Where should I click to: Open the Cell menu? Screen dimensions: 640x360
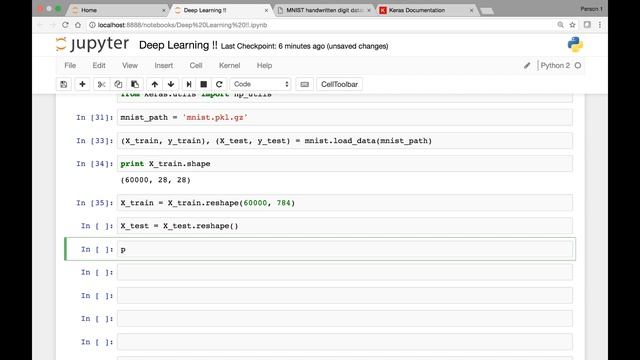196,65
